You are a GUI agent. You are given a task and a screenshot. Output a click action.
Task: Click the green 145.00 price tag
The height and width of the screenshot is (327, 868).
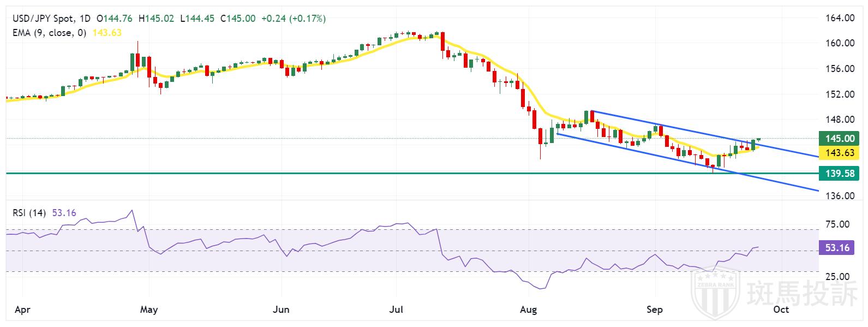pos(839,139)
